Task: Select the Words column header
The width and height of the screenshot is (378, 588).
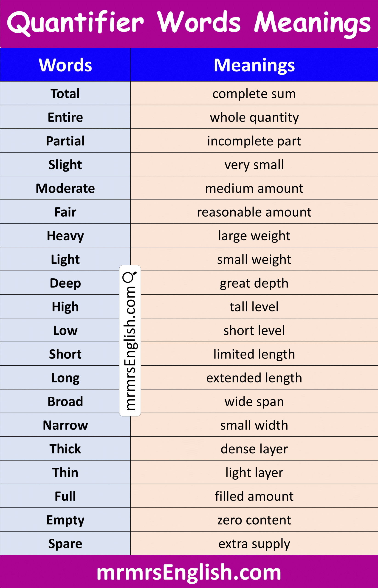Action: tap(65, 65)
